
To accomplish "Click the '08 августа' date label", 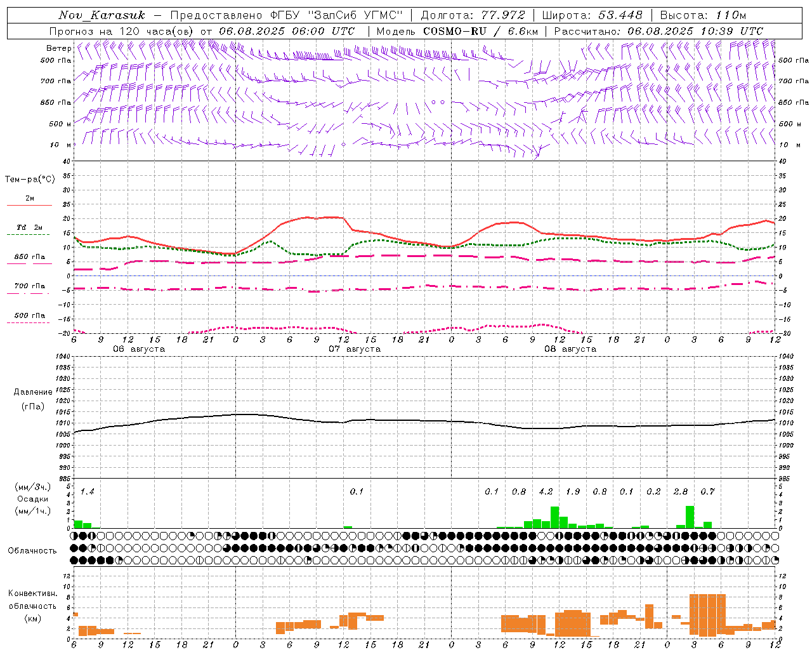I will (x=570, y=349).
